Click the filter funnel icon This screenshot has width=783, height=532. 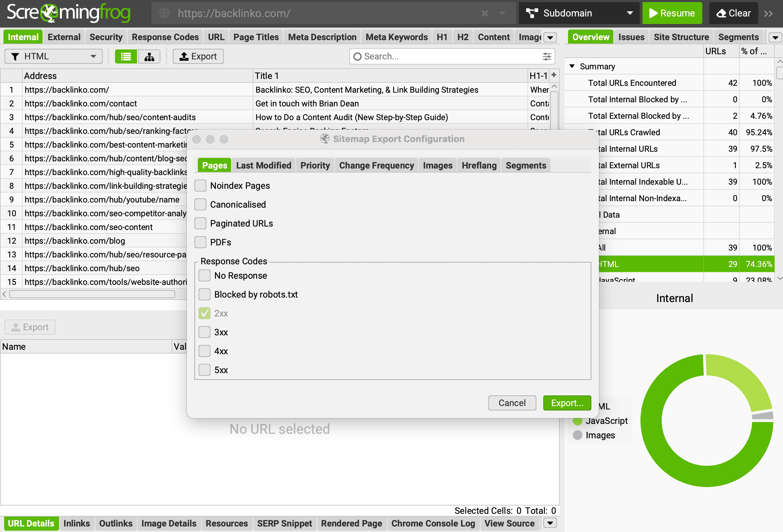(x=15, y=56)
